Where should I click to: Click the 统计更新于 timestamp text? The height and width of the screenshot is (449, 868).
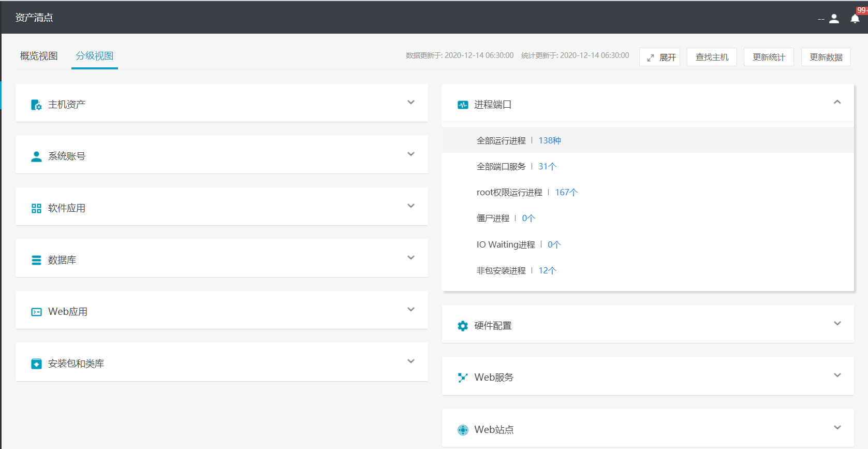pyautogui.click(x=575, y=55)
